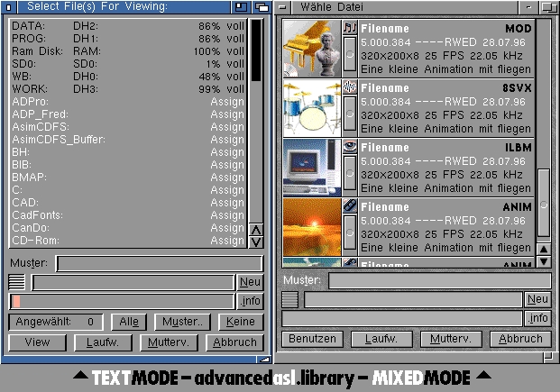560x392 pixels.
Task: Click the small icon beside right path field
Action: tap(289, 299)
